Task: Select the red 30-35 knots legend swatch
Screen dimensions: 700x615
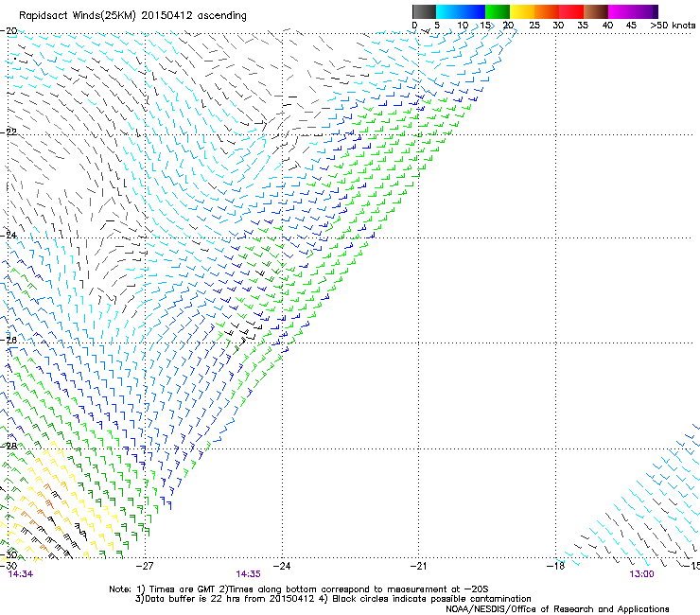Action: [571, 11]
